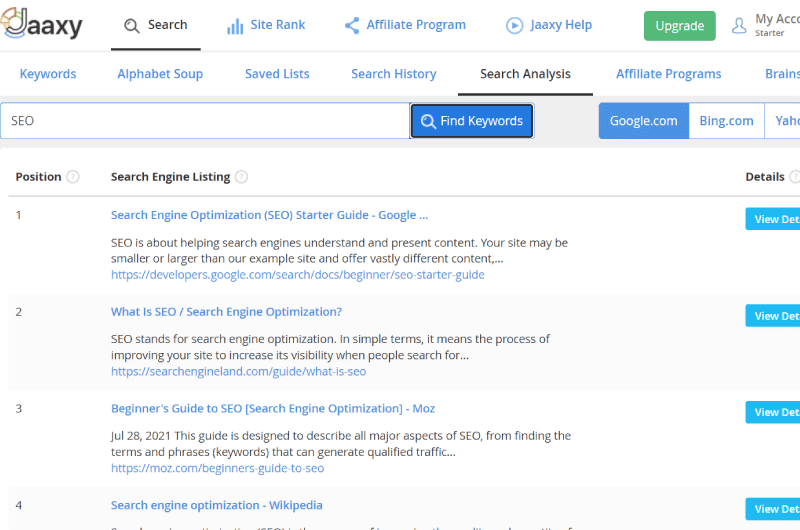Click View Details for position 2 listing
This screenshot has width=800, height=530.
coord(772,316)
